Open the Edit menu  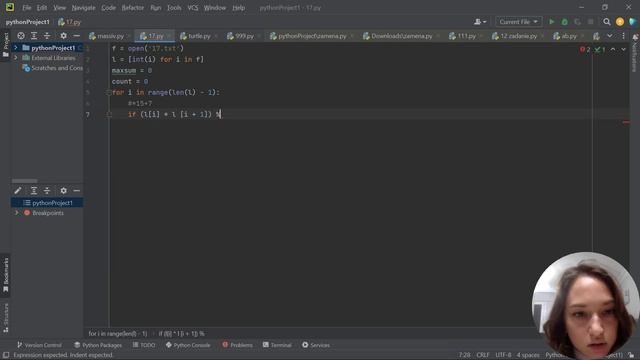point(42,8)
